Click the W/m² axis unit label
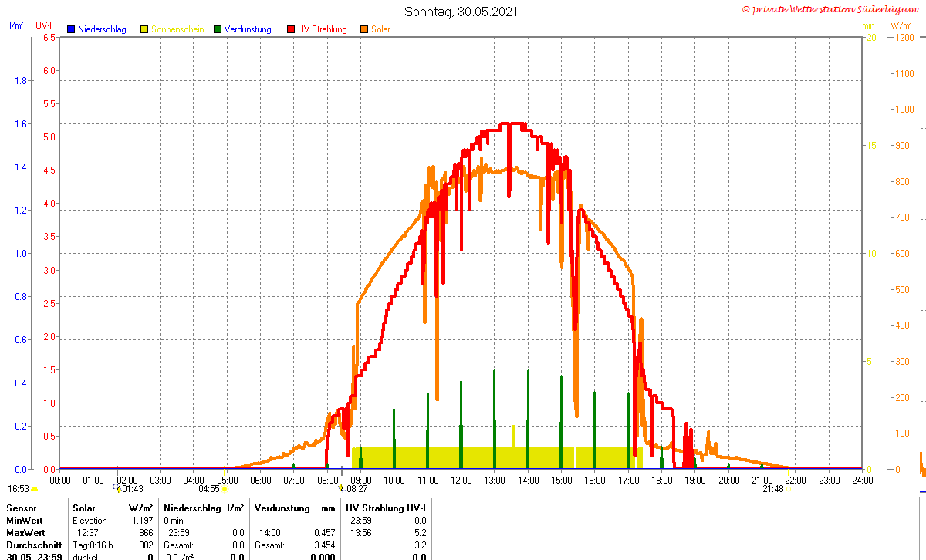 click(901, 25)
